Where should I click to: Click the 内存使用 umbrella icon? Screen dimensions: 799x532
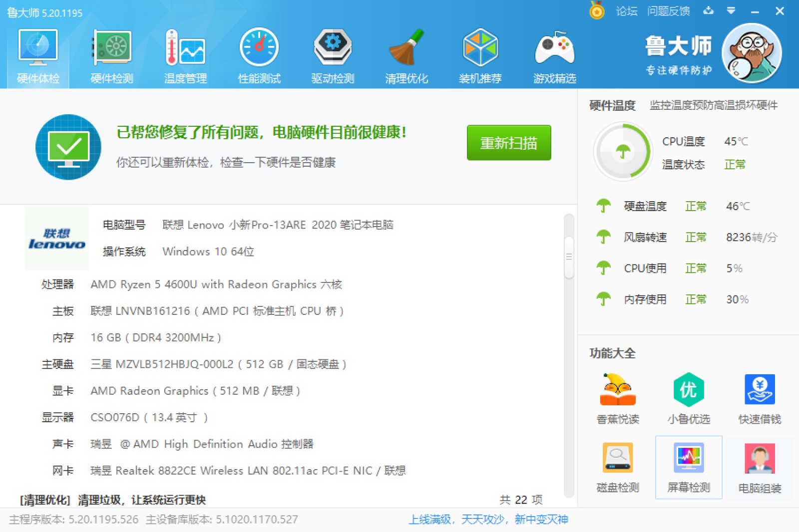pyautogui.click(x=604, y=299)
